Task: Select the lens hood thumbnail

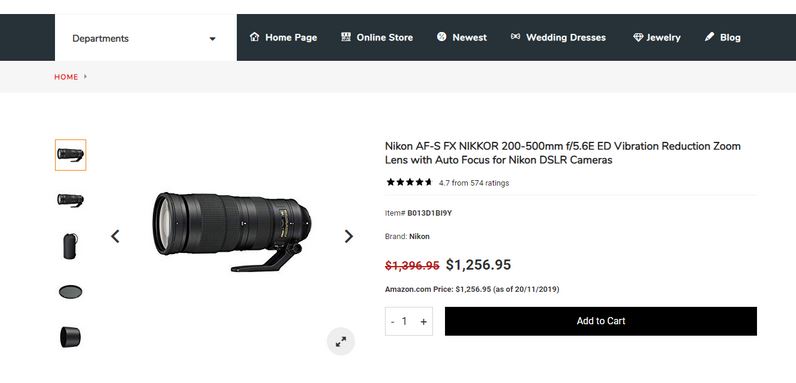Action: click(x=71, y=337)
